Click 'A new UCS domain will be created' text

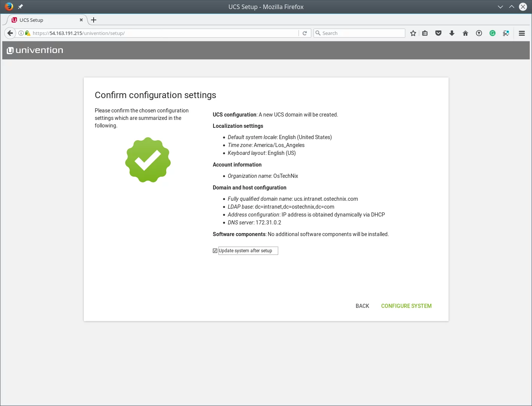click(298, 115)
